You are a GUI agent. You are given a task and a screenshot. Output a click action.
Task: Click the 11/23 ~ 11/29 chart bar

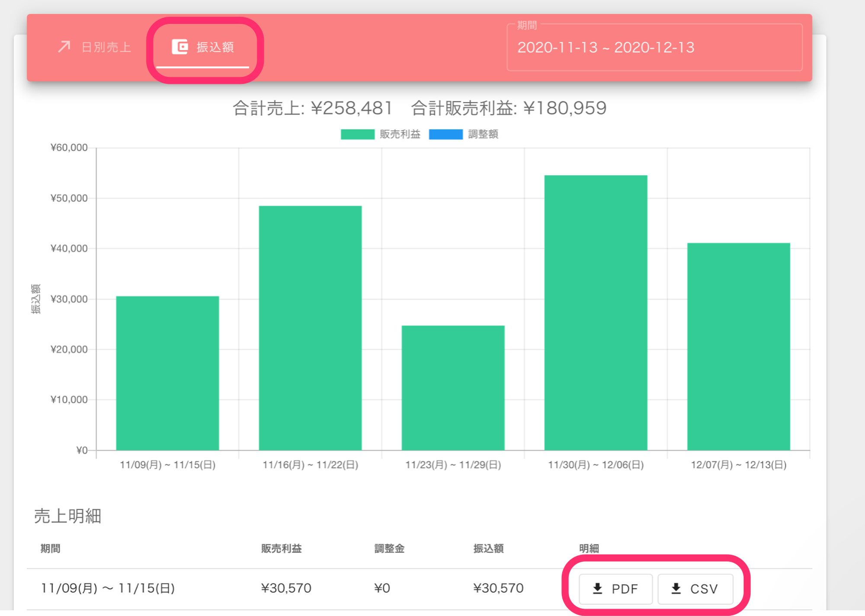(453, 388)
